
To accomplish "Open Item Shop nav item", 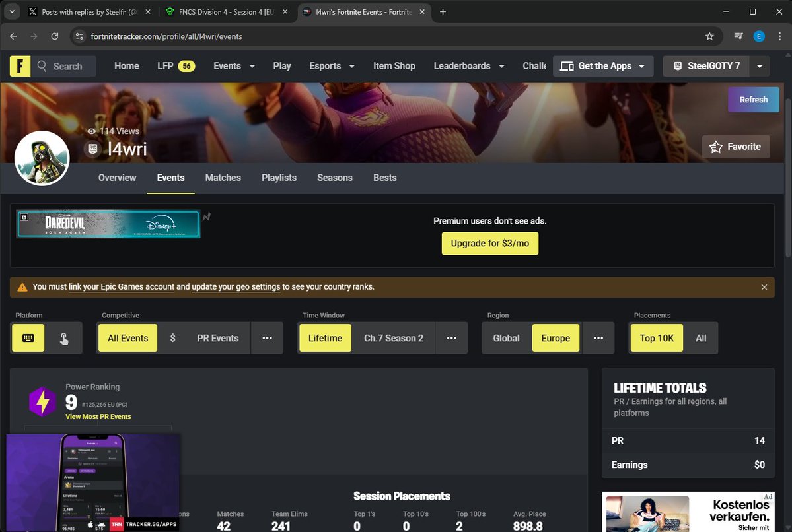I will pos(394,66).
